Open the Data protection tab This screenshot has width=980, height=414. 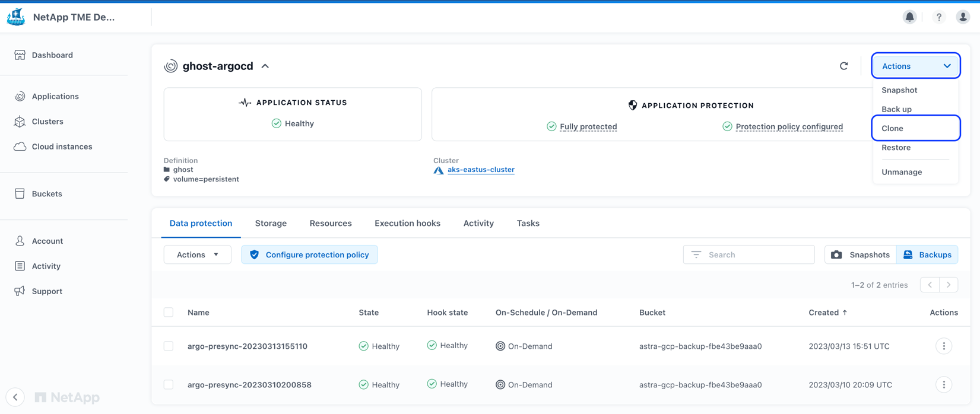[201, 224]
